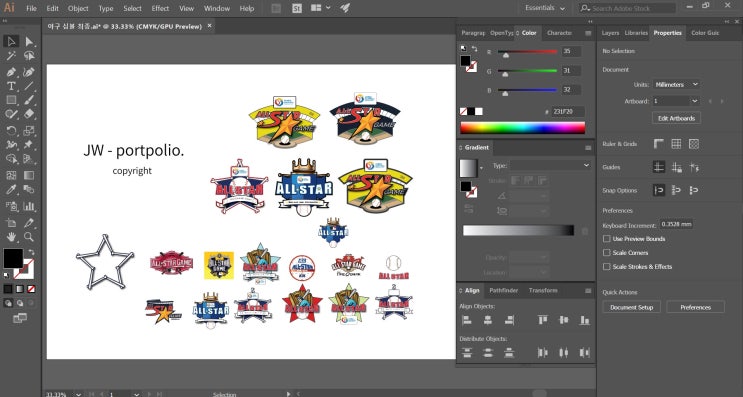This screenshot has width=743, height=397.
Task: Select the Magic Wand tool
Action: coord(11,56)
